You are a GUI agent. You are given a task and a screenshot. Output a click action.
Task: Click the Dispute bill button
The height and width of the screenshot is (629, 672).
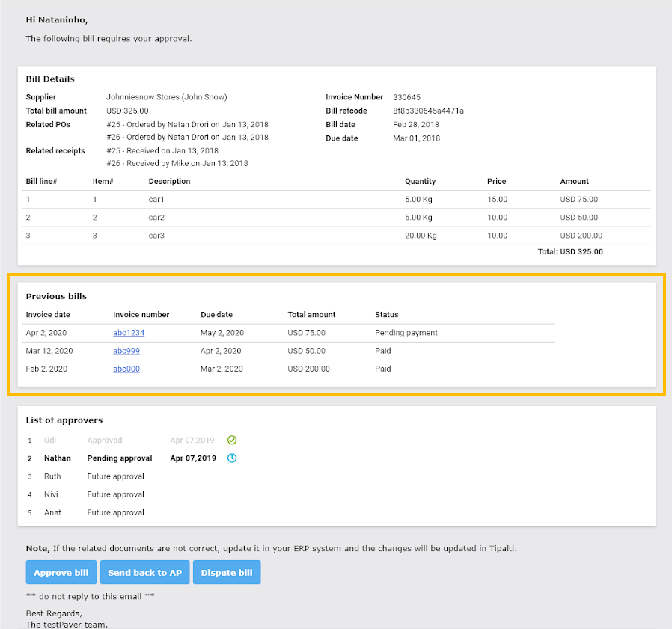[x=227, y=572]
